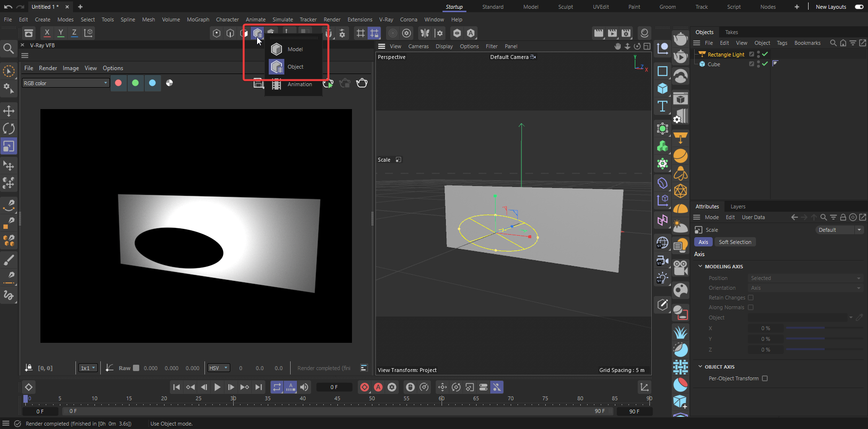The height and width of the screenshot is (429, 868).
Task: Open the RGB color channel dropdown
Action: click(x=65, y=83)
